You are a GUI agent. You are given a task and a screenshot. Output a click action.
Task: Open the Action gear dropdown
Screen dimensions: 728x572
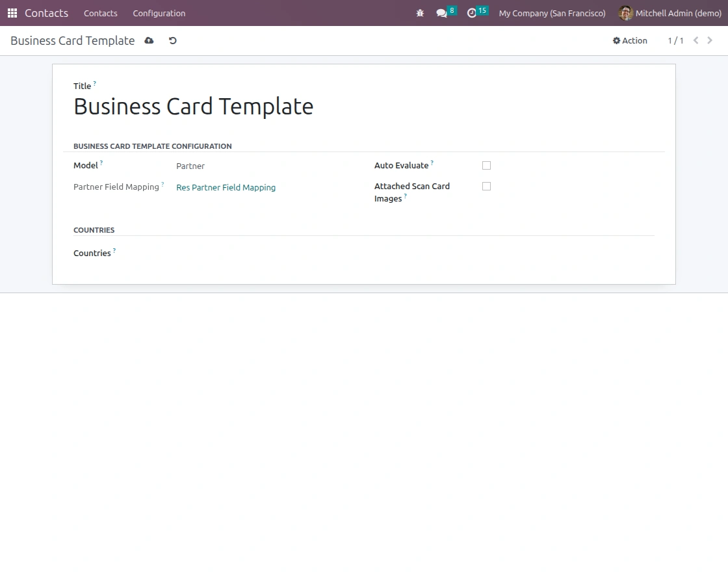pos(630,40)
